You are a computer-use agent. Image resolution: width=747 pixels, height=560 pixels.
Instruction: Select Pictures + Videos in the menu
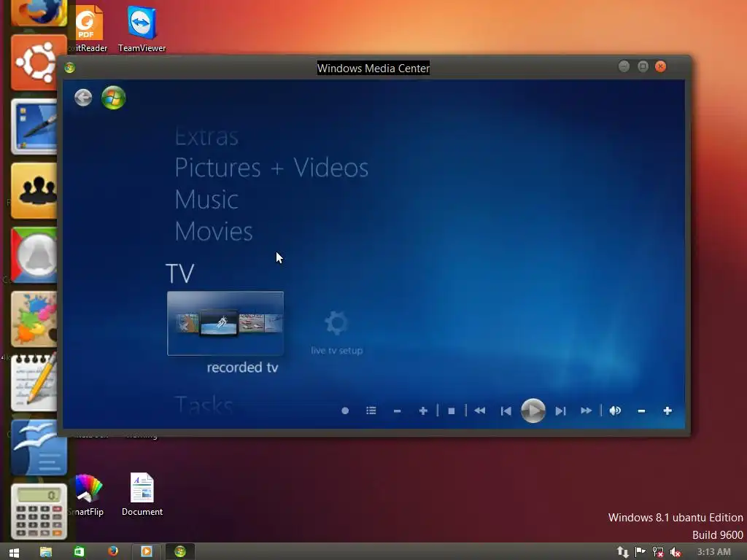pyautogui.click(x=271, y=168)
